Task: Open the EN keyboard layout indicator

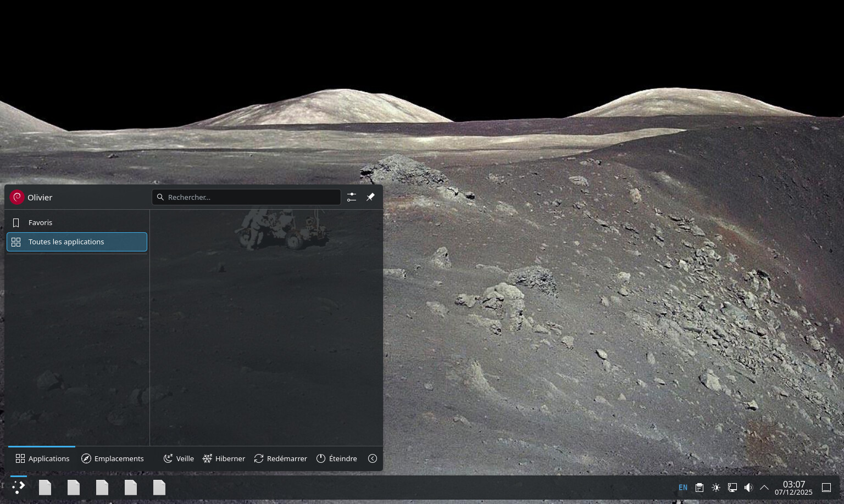Action: pyautogui.click(x=683, y=488)
